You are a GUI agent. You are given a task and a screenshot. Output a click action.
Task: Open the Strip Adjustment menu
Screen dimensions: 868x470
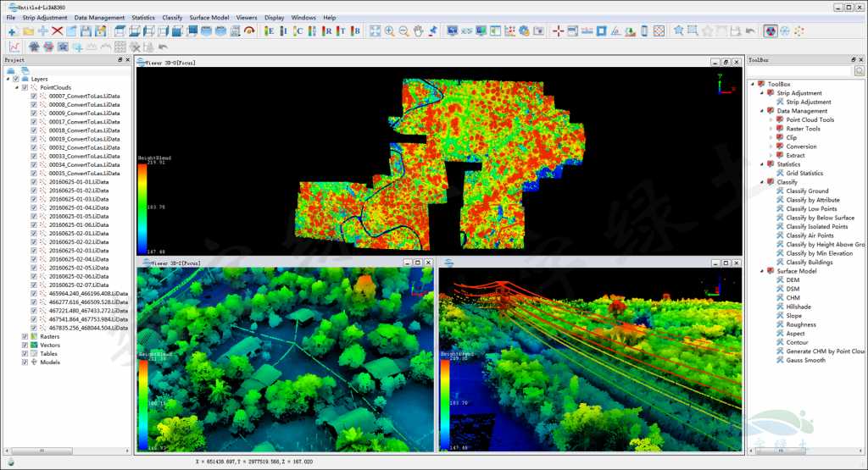point(45,18)
